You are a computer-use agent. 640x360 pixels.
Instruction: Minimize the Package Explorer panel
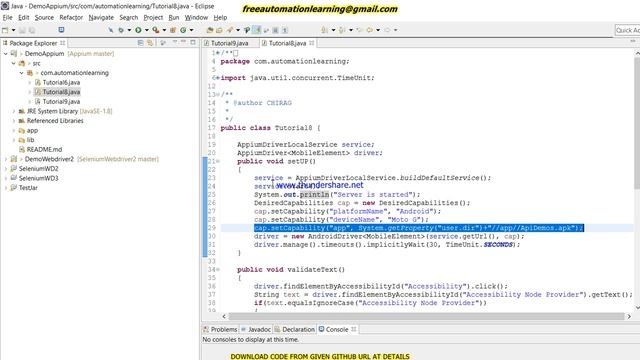(183, 42)
